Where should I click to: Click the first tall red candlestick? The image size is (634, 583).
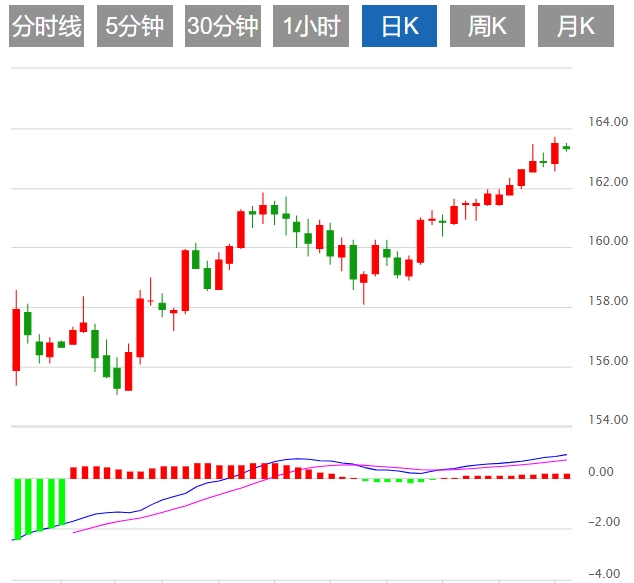(16, 338)
